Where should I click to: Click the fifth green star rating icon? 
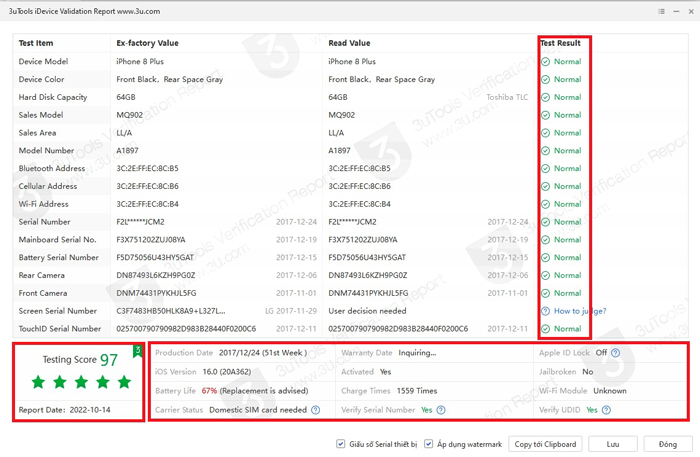pyautogui.click(x=124, y=382)
